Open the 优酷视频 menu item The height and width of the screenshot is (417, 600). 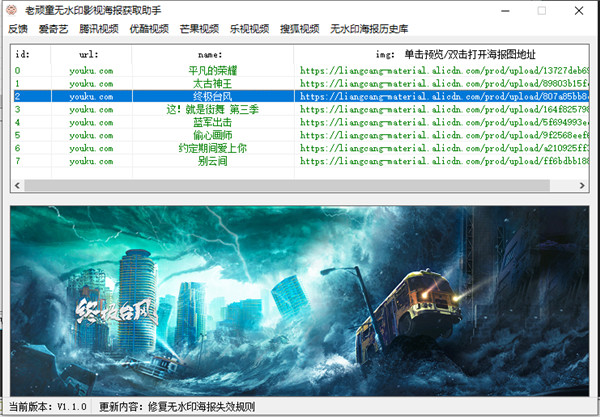tap(149, 30)
